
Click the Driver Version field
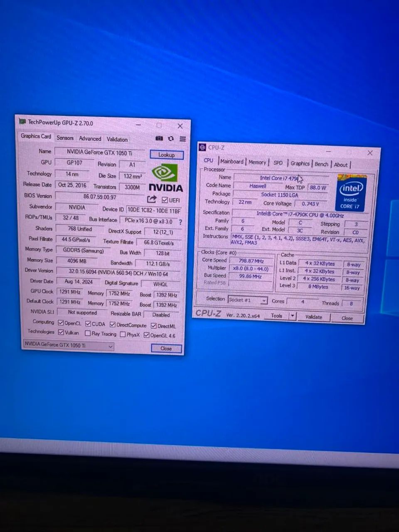click(118, 273)
